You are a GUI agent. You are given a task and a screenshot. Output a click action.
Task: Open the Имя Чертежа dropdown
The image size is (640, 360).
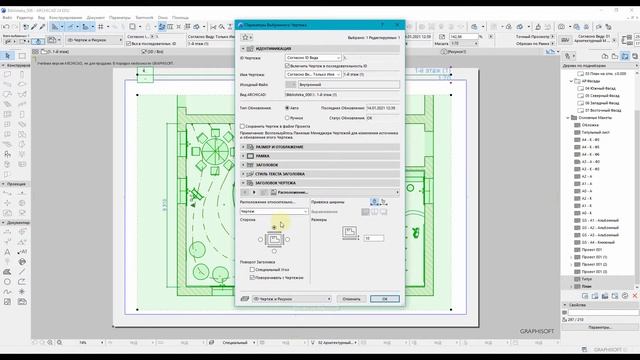coord(313,75)
